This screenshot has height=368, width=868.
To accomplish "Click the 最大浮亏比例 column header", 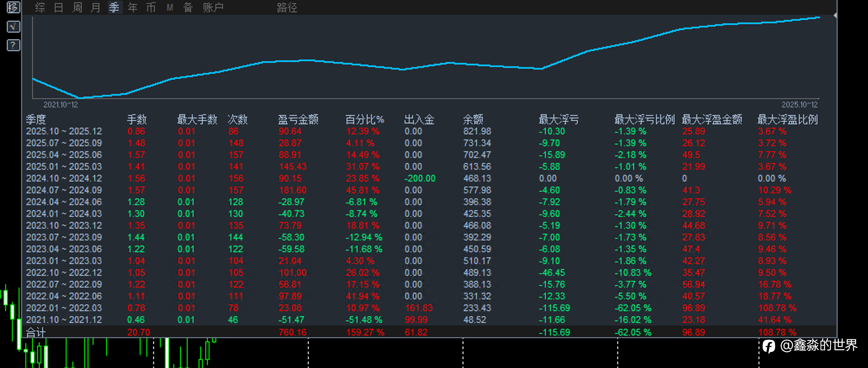I will (x=645, y=120).
